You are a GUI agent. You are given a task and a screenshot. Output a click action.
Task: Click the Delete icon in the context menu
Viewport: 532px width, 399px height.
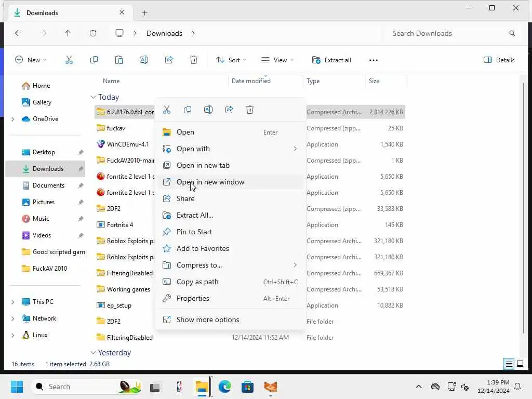[x=250, y=110]
